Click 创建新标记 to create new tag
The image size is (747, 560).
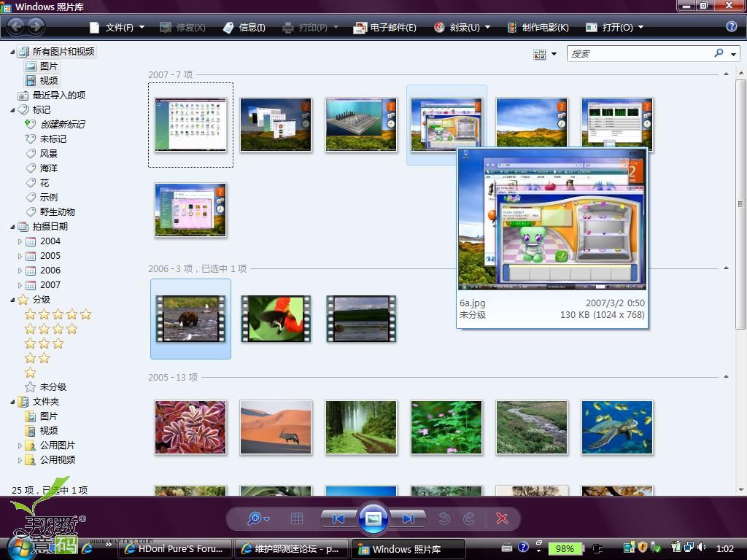tap(62, 125)
